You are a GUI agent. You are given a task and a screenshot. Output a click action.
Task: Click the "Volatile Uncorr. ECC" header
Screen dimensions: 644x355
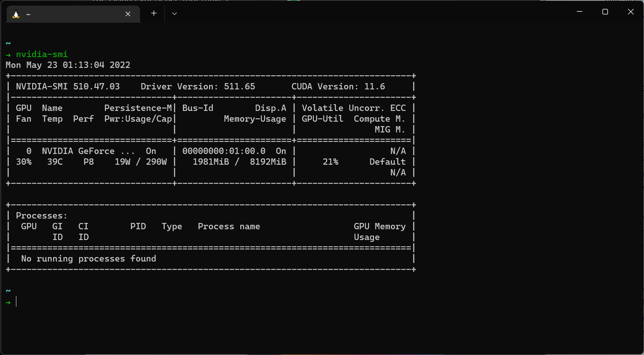[354, 108]
